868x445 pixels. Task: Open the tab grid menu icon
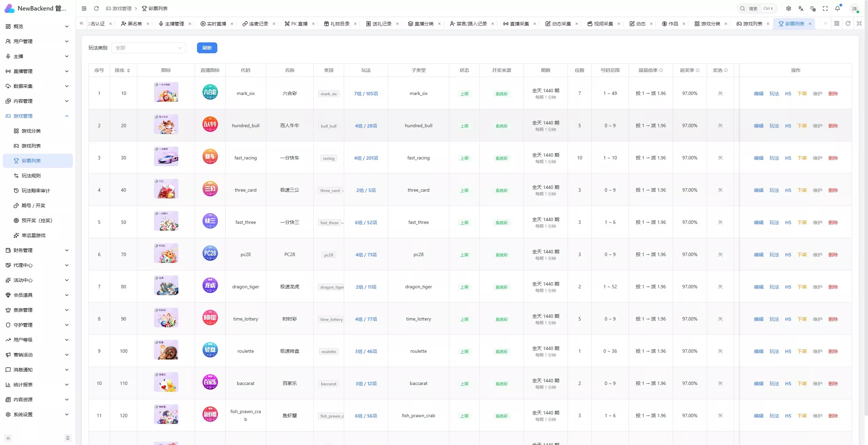tap(837, 23)
